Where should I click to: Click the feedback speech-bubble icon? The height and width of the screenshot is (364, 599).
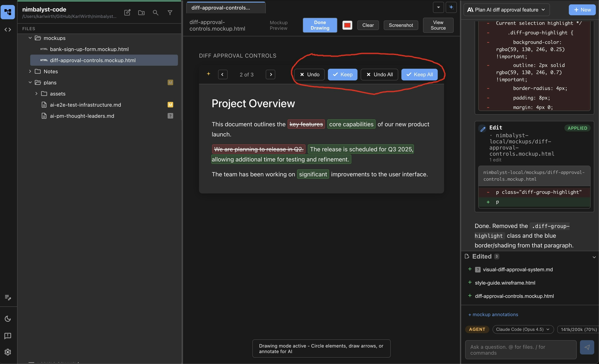pyautogui.click(x=8, y=336)
